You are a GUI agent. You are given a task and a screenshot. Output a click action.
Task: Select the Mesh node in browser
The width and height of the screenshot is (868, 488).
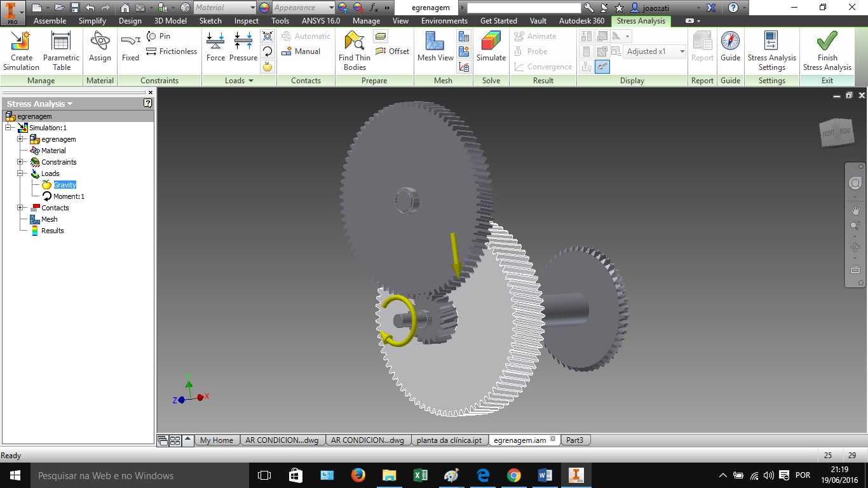(49, 219)
